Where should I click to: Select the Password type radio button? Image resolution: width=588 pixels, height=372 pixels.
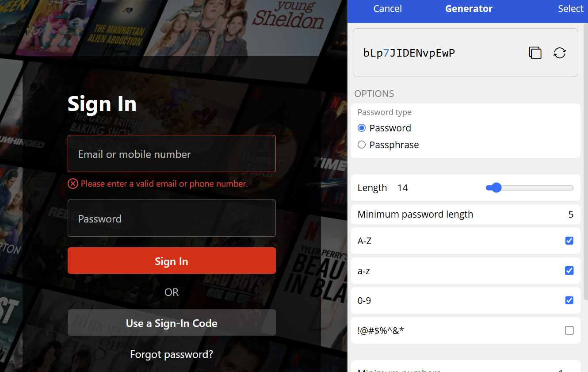362,128
